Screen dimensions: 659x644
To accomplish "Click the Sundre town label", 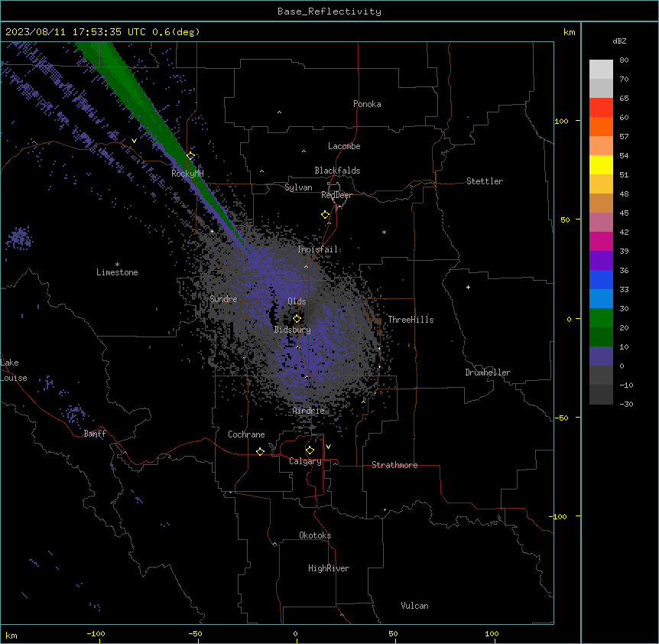I will [223, 299].
